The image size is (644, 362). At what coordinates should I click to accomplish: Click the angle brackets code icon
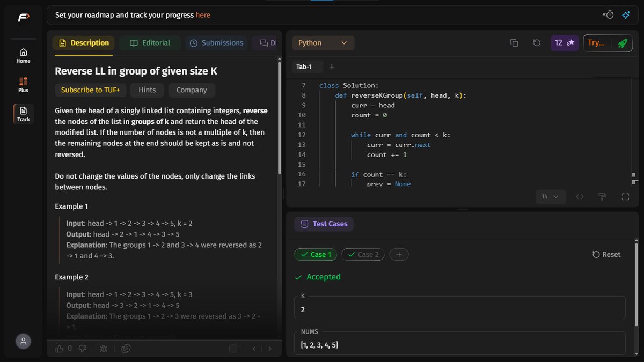tap(580, 197)
